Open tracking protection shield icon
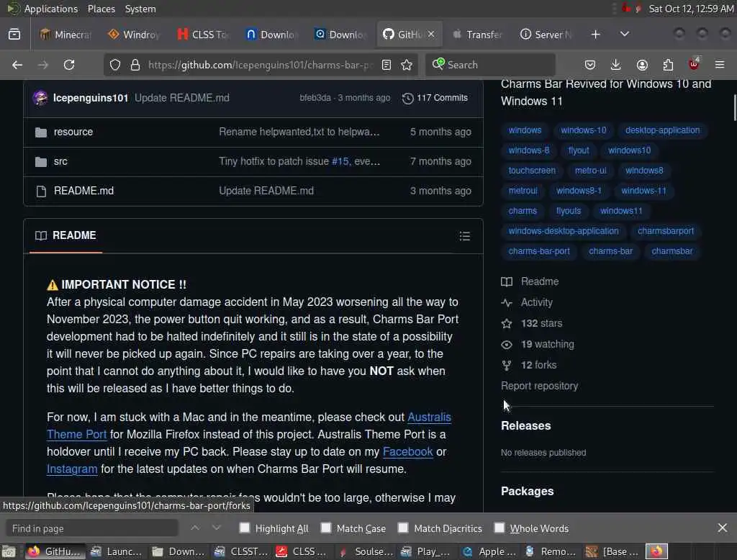This screenshot has width=737, height=560. [115, 65]
